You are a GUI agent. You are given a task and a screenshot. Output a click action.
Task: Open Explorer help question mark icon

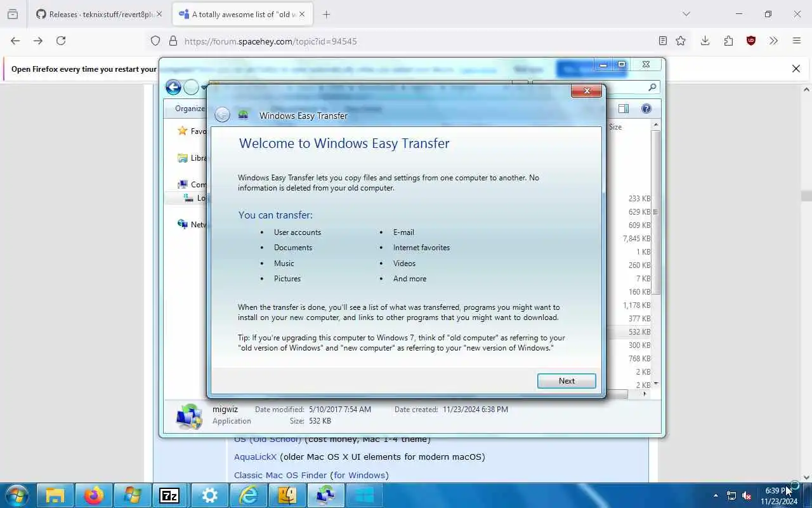[646, 109]
